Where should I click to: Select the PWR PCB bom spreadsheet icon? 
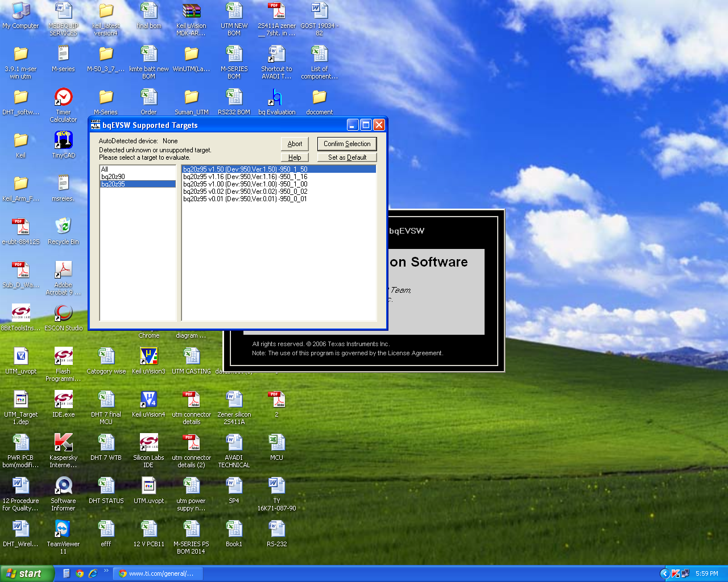click(x=20, y=451)
